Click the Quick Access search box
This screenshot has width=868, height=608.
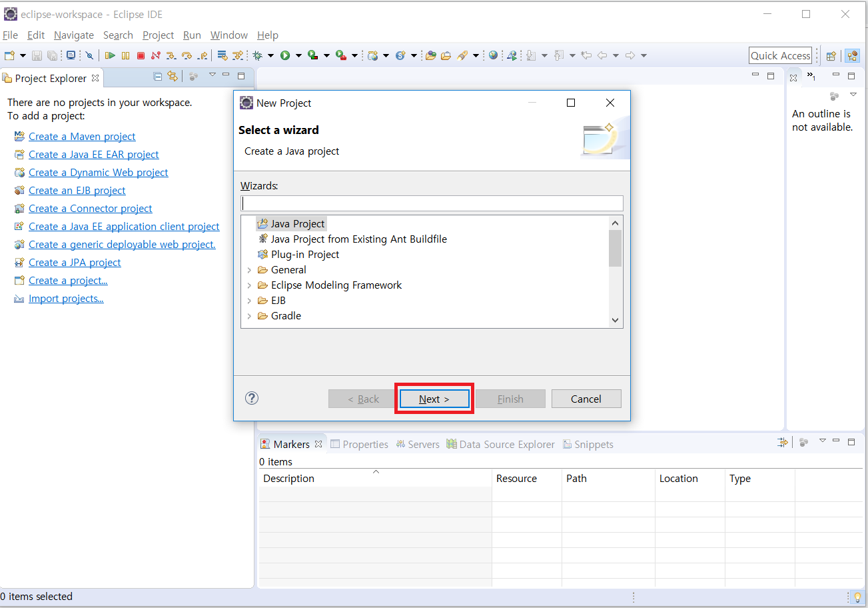[x=781, y=56]
